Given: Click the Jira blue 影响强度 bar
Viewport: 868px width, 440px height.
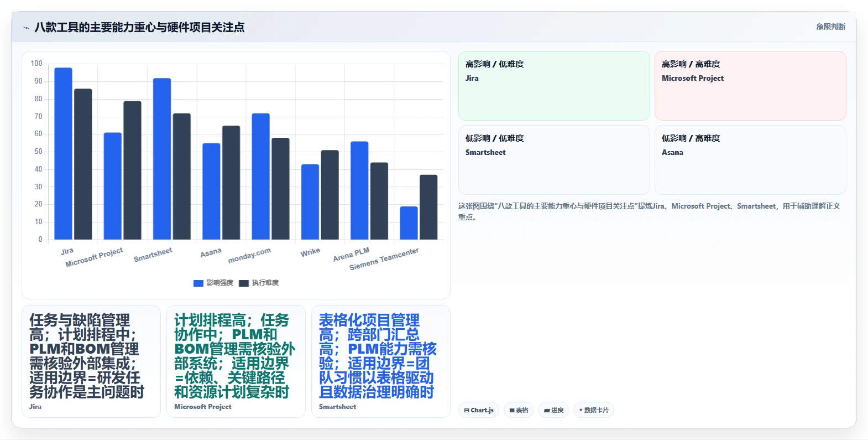Looking at the screenshot, I should [63, 154].
